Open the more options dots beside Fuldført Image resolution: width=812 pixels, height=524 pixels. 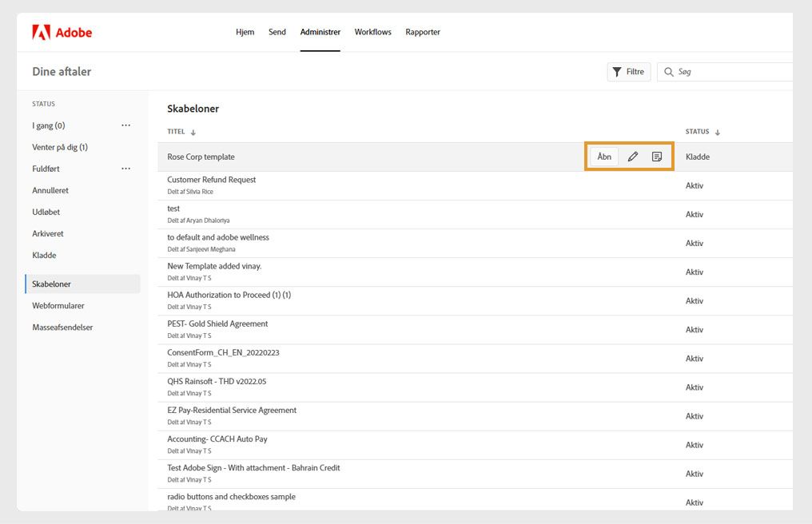click(125, 169)
